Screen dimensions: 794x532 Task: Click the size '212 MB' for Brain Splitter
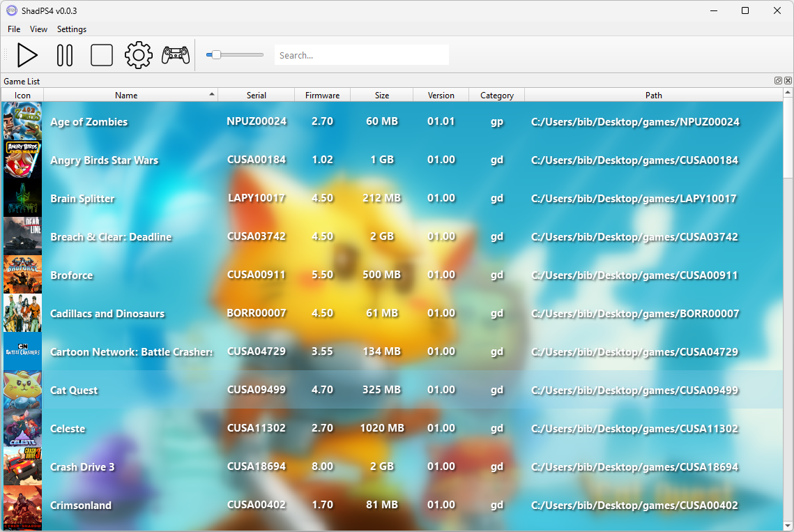(x=382, y=198)
